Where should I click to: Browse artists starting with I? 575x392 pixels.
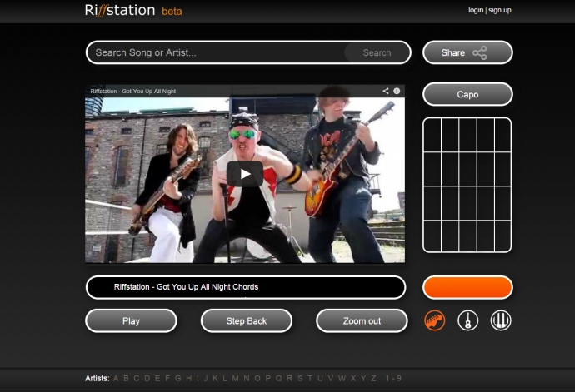point(197,378)
